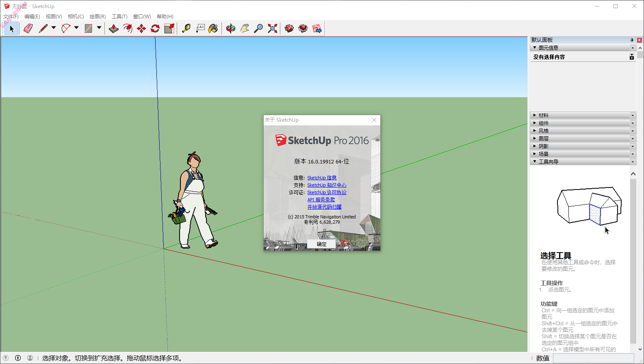Open the 帮助(H) menu
644x364 pixels.
tap(165, 17)
